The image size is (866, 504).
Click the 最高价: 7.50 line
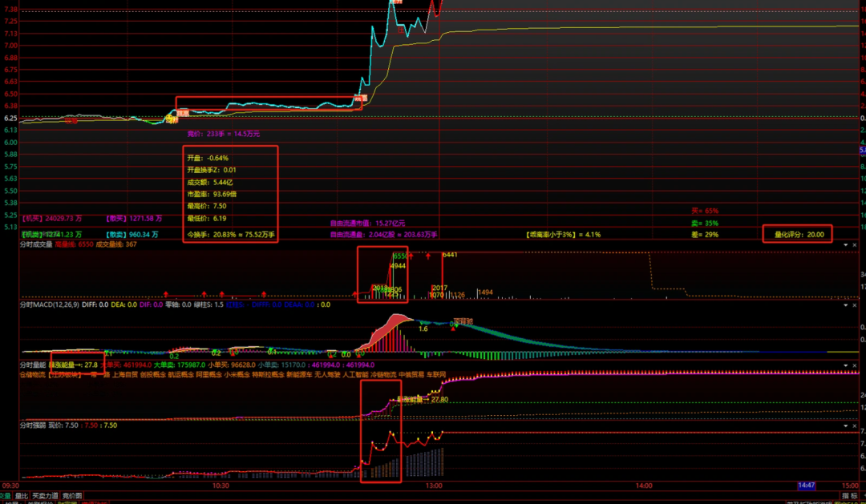pyautogui.click(x=207, y=206)
